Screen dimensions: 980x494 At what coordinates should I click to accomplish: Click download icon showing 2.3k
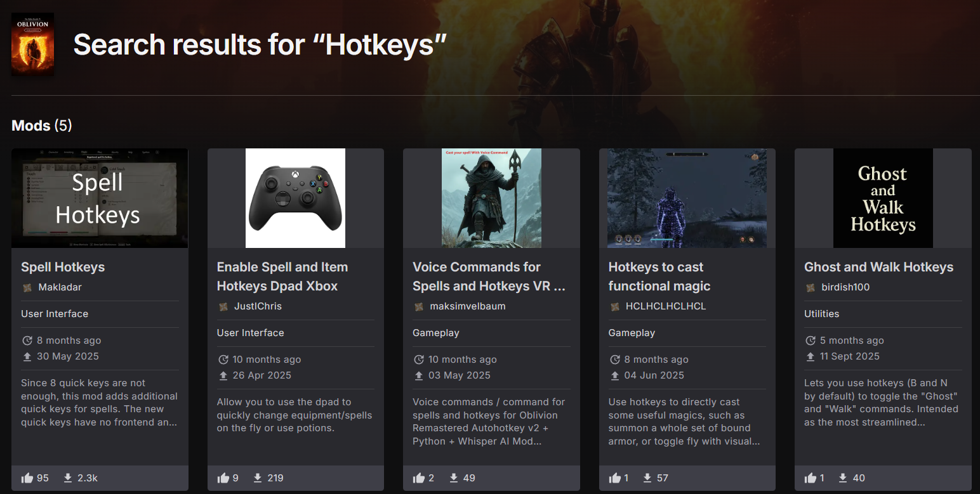pos(68,478)
